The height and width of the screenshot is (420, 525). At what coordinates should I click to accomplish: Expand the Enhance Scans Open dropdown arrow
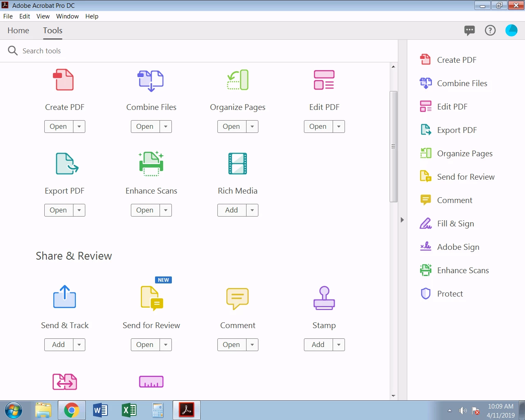coord(166,210)
